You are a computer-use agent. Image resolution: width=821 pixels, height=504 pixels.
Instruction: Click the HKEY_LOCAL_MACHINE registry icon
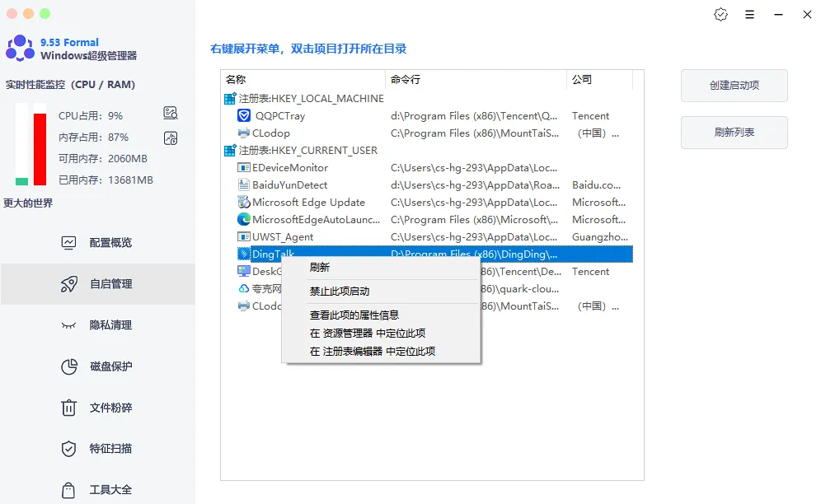click(230, 98)
